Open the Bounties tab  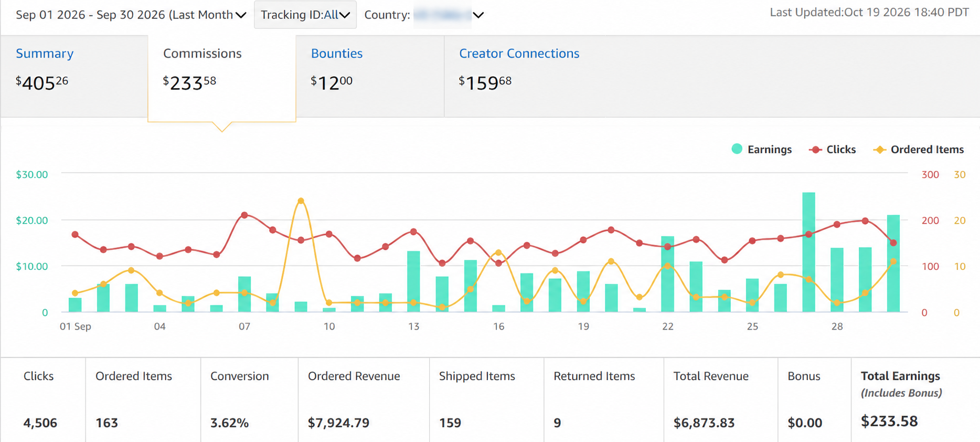[x=337, y=54]
